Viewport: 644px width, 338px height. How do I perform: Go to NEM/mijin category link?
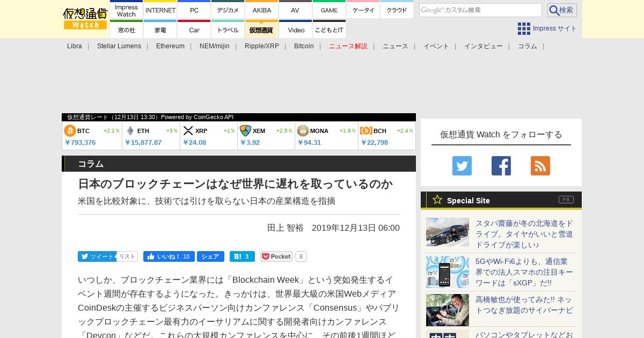point(215,46)
